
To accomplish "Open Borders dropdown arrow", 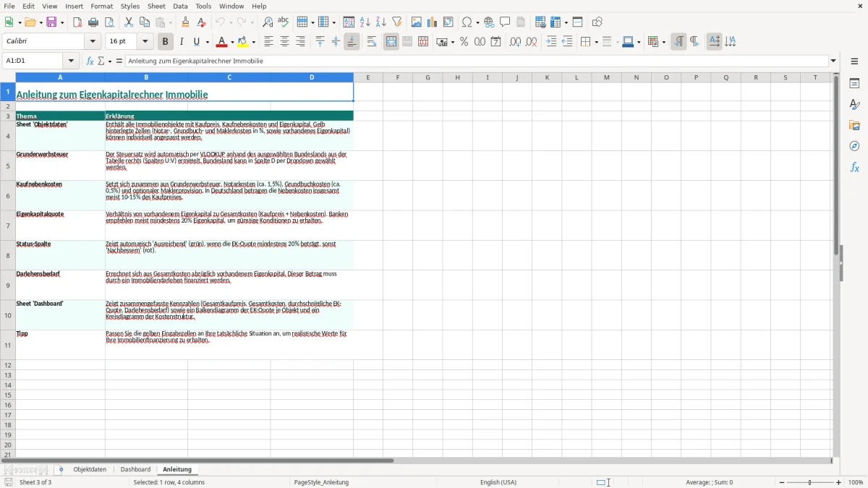I will (x=595, y=42).
